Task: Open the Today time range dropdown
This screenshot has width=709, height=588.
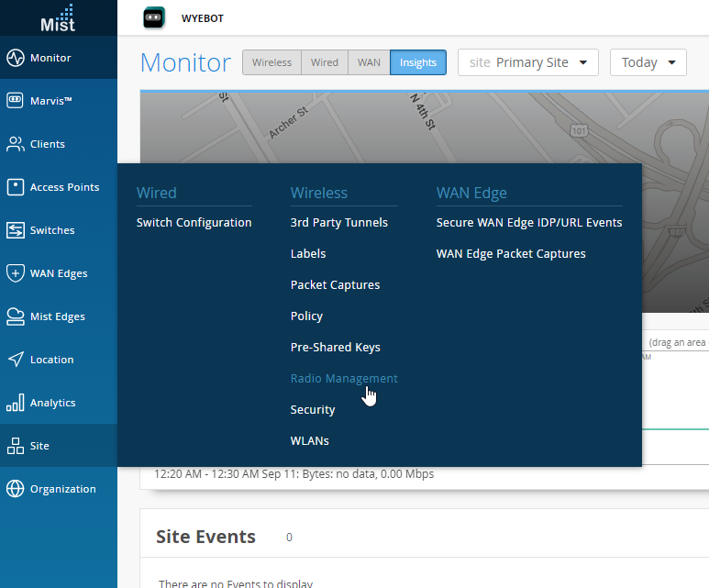Action: [648, 62]
